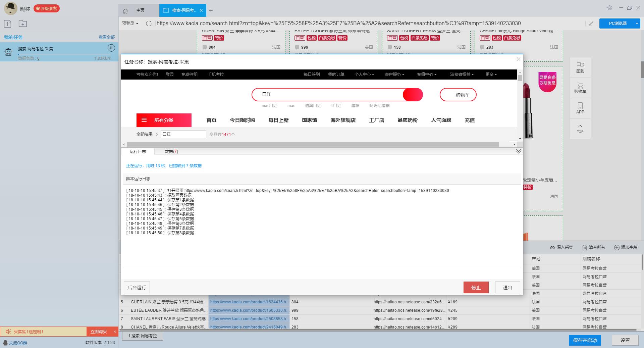
Task: Click the pencil edit icon by URL bar
Action: coord(591,23)
